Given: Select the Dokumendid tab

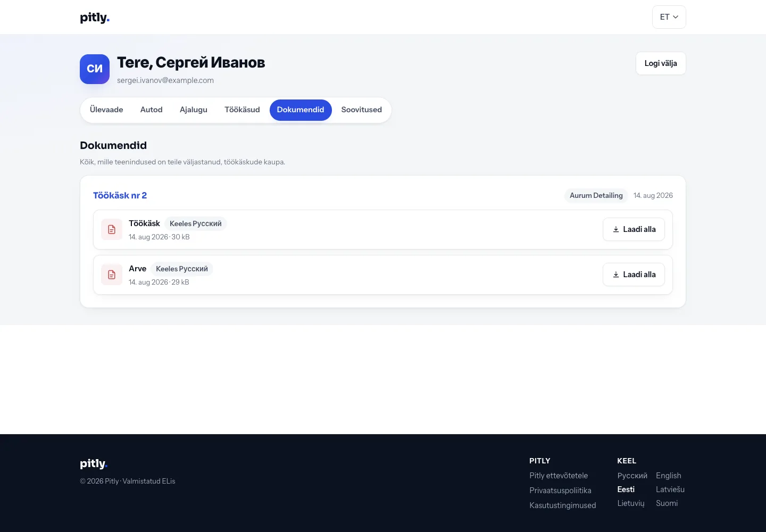Looking at the screenshot, I should tap(301, 110).
